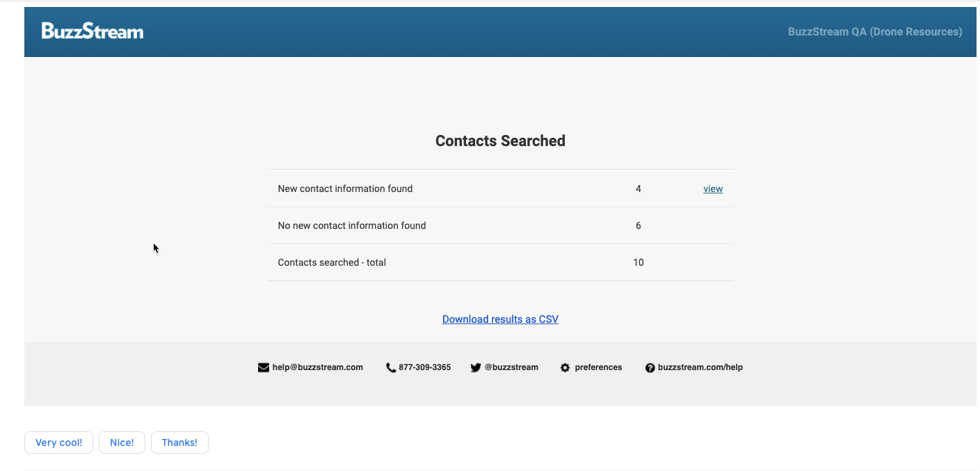This screenshot has height=471, width=980.
Task: Click the BuzzStream logo in the header
Action: click(93, 31)
